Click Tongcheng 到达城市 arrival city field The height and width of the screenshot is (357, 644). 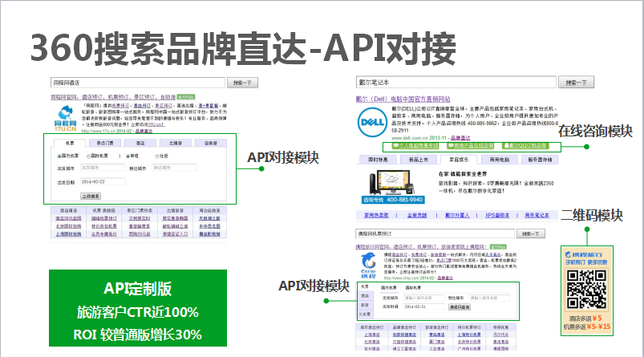(174, 168)
